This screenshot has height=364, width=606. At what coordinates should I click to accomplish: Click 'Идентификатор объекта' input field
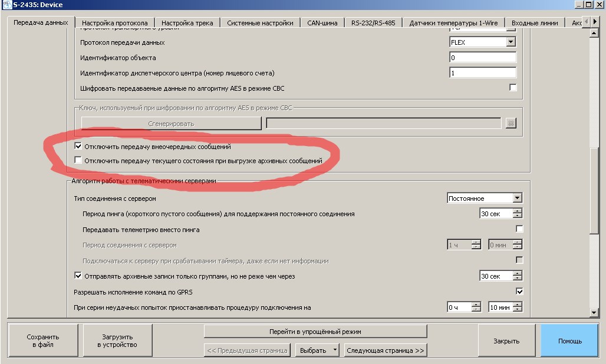coord(482,58)
